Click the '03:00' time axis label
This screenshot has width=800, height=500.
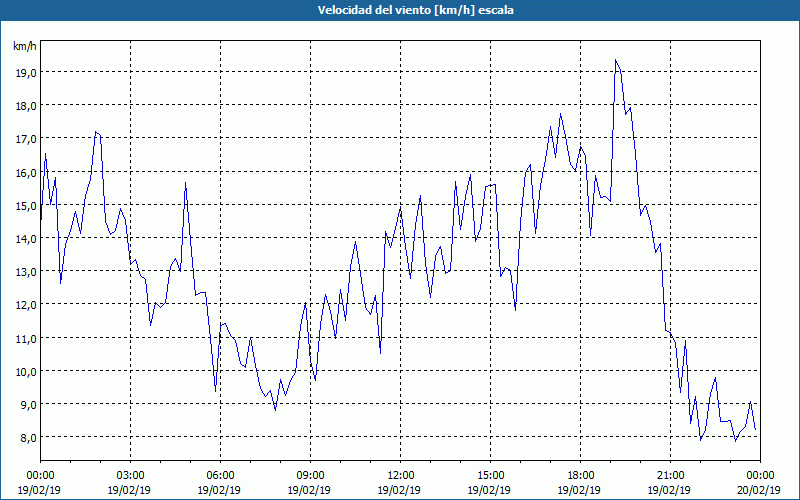click(x=130, y=475)
